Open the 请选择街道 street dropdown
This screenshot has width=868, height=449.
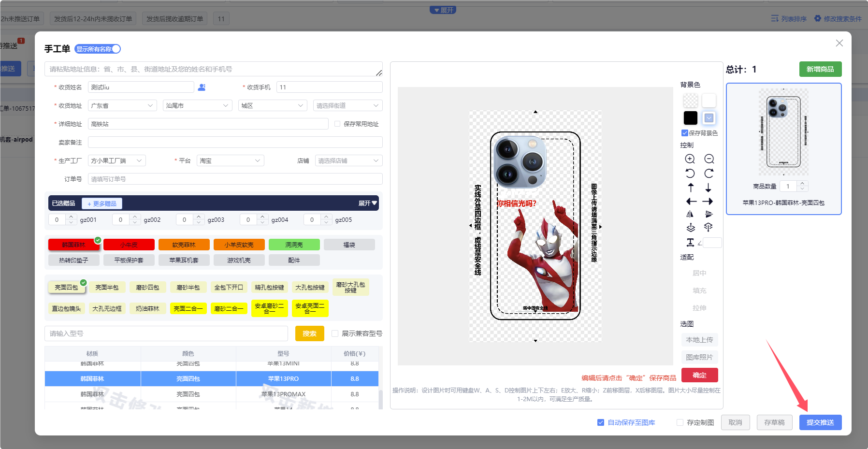click(x=348, y=105)
